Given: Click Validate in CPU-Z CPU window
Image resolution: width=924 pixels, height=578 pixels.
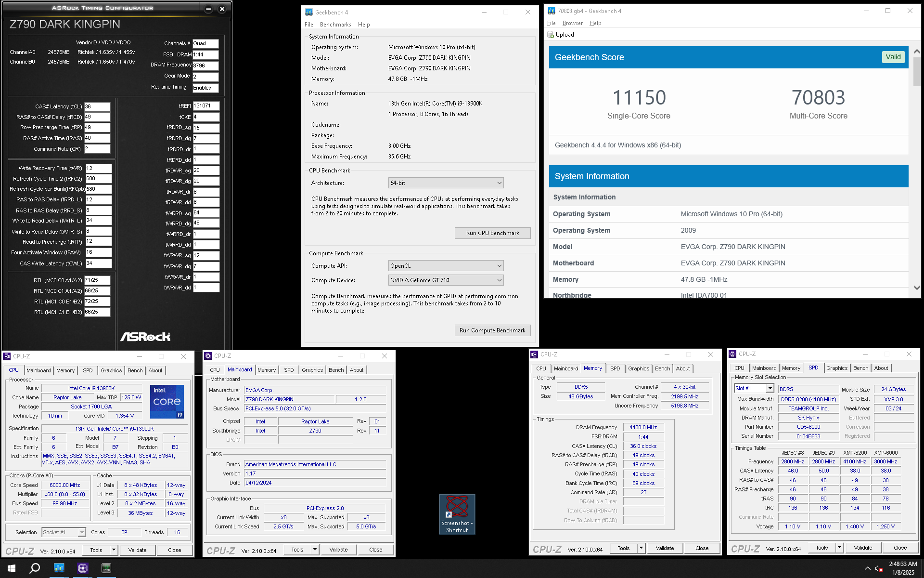Looking at the screenshot, I should pyautogui.click(x=137, y=550).
